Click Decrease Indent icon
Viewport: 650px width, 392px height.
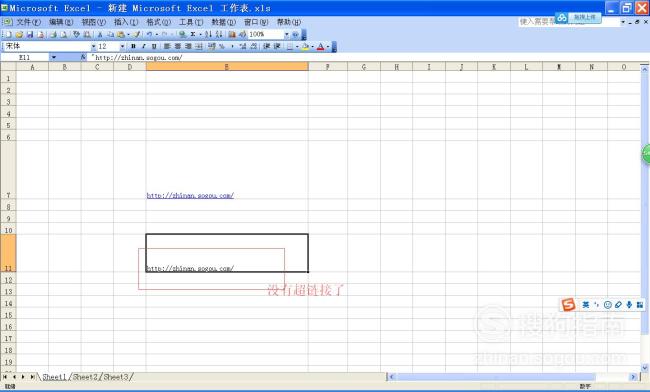point(266,46)
